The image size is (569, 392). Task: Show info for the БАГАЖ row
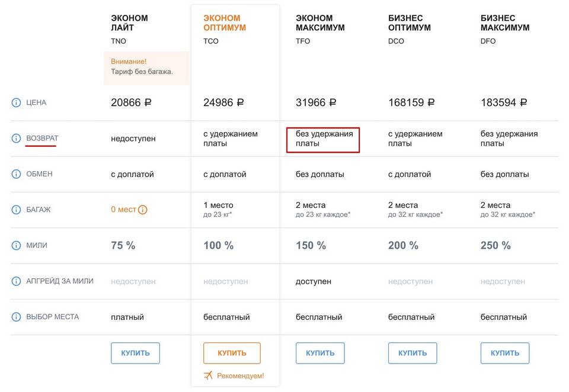point(17,210)
